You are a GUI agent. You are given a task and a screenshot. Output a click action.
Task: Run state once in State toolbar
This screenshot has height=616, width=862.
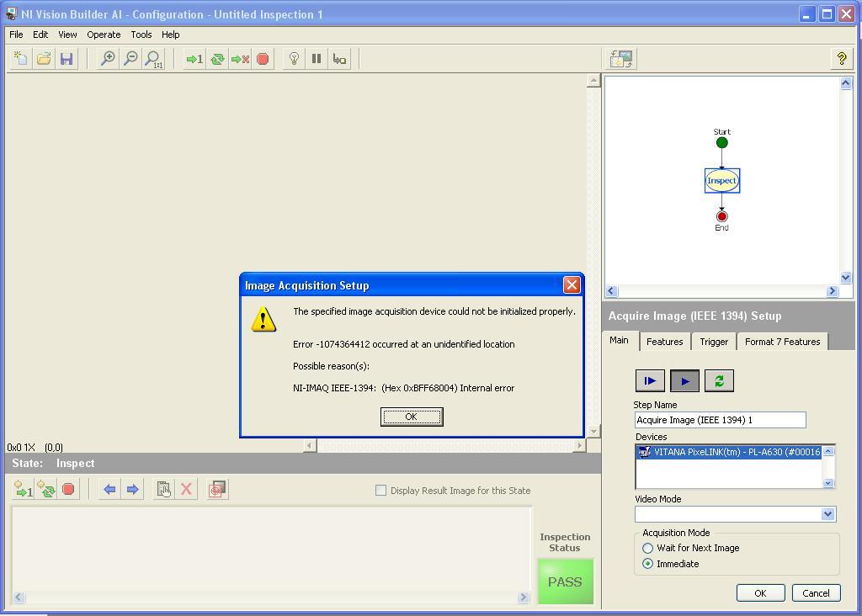23,489
